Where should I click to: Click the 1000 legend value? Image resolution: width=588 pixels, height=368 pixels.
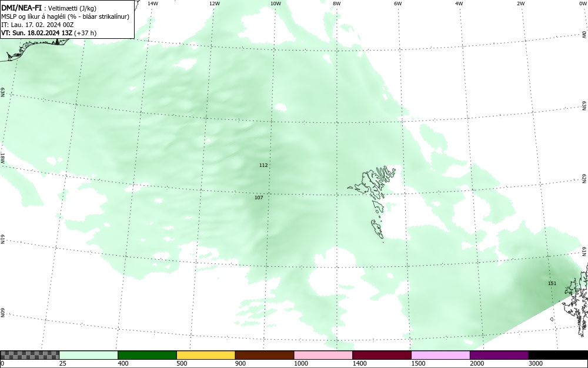tap(301, 363)
